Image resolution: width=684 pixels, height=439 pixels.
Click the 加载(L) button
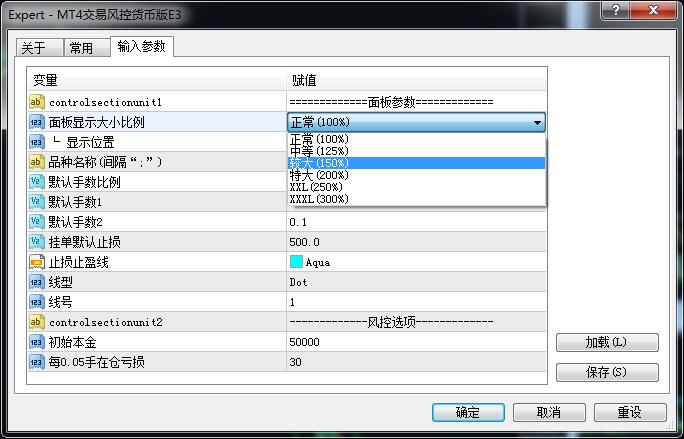[x=607, y=343]
